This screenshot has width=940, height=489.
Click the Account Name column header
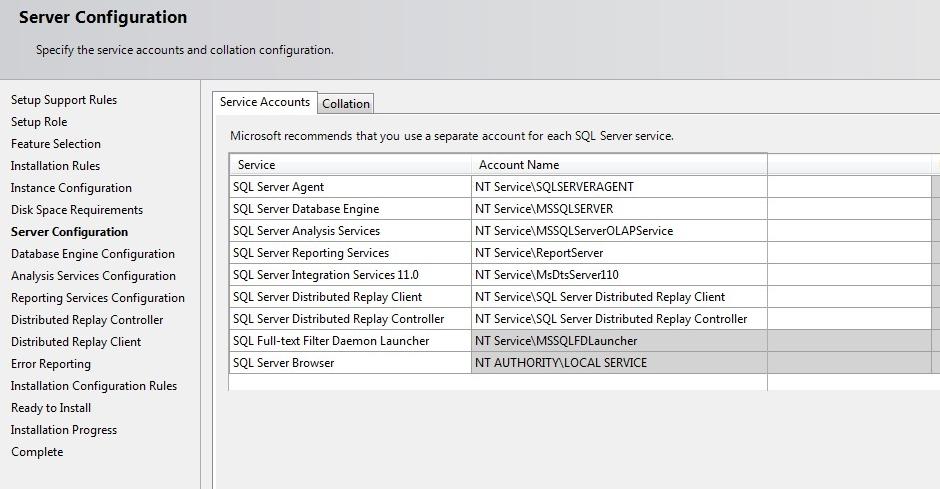point(619,165)
